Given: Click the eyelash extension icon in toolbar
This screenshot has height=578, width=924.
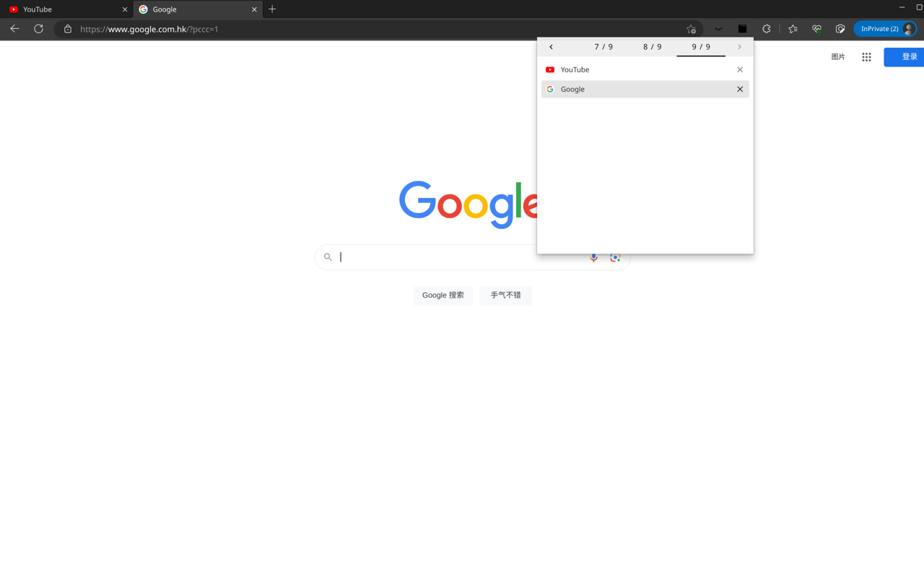Looking at the screenshot, I should pyautogui.click(x=718, y=29).
